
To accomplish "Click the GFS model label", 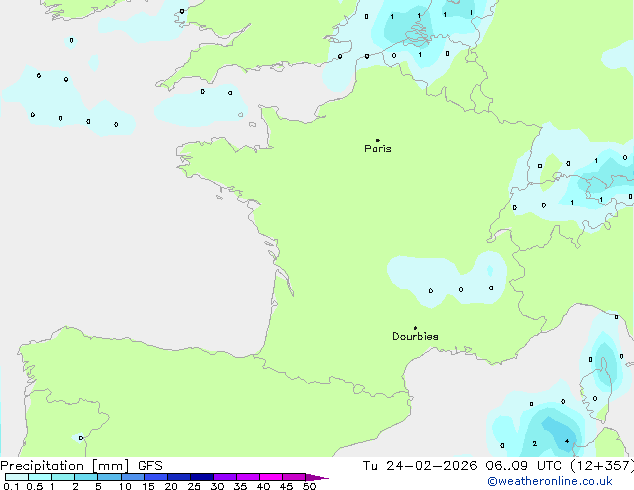I will tap(150, 466).
